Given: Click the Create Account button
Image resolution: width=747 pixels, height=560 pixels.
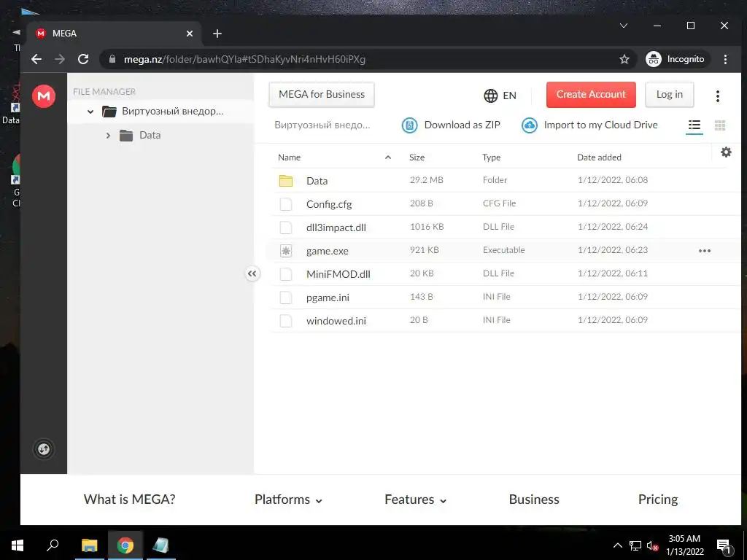Looking at the screenshot, I should [591, 94].
